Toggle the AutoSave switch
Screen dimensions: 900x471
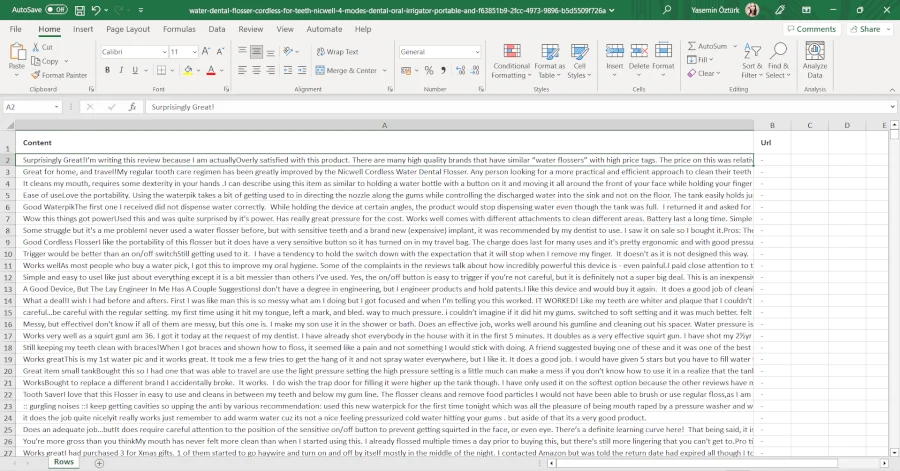56,10
